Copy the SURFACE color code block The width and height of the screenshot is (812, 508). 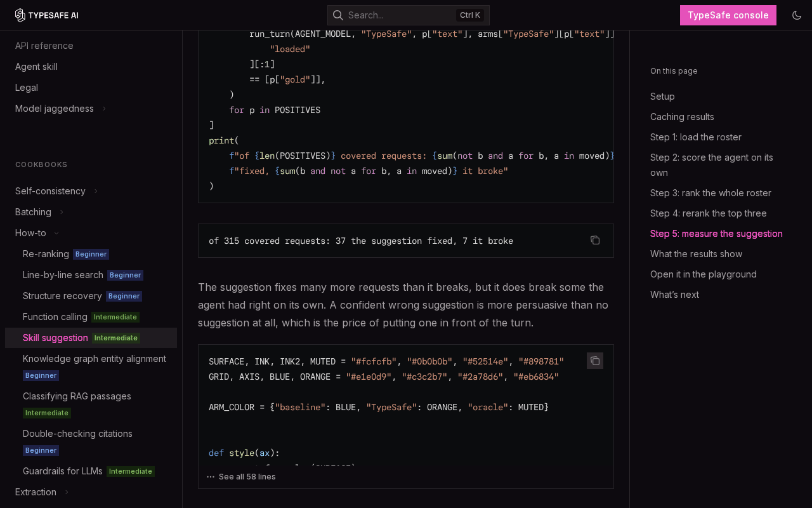(x=595, y=361)
